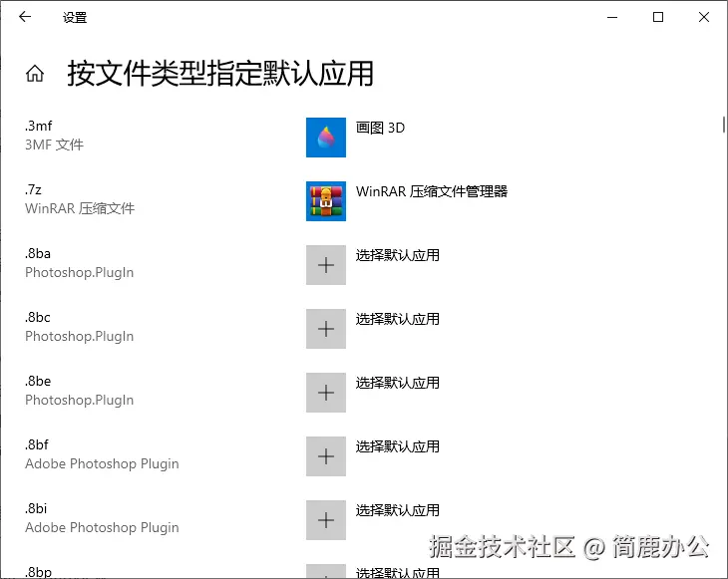Minimize the Settings window
Image resolution: width=728 pixels, height=579 pixels.
[x=612, y=17]
